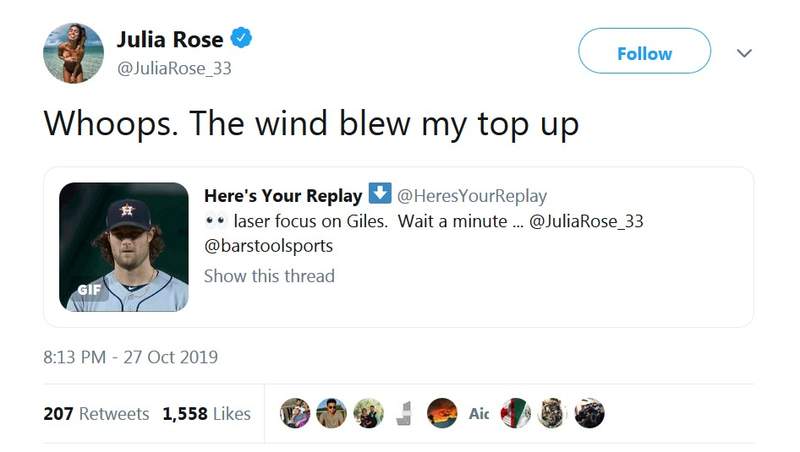Click the eyes emoji in the quoted tweet
Screen dimensions: 800x452
click(215, 221)
